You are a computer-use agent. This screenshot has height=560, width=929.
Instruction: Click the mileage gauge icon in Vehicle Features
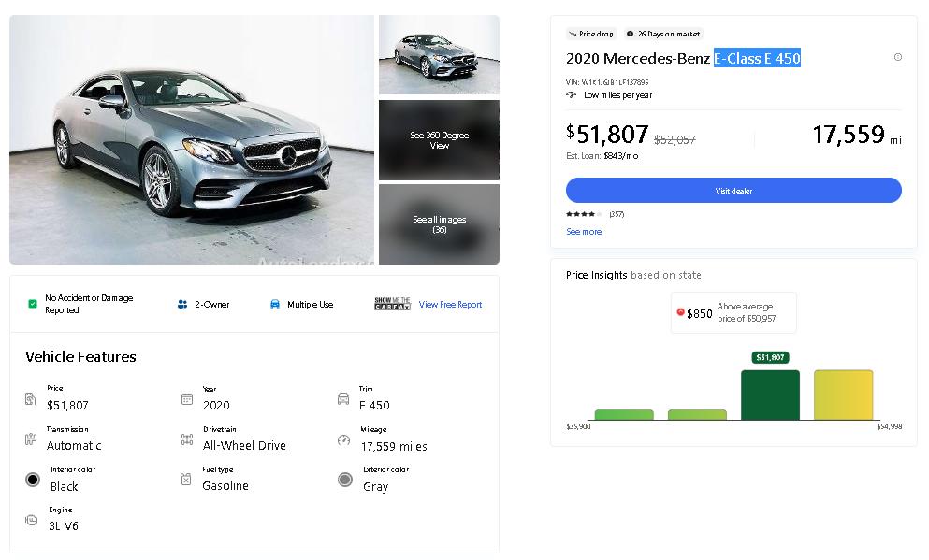click(x=343, y=439)
